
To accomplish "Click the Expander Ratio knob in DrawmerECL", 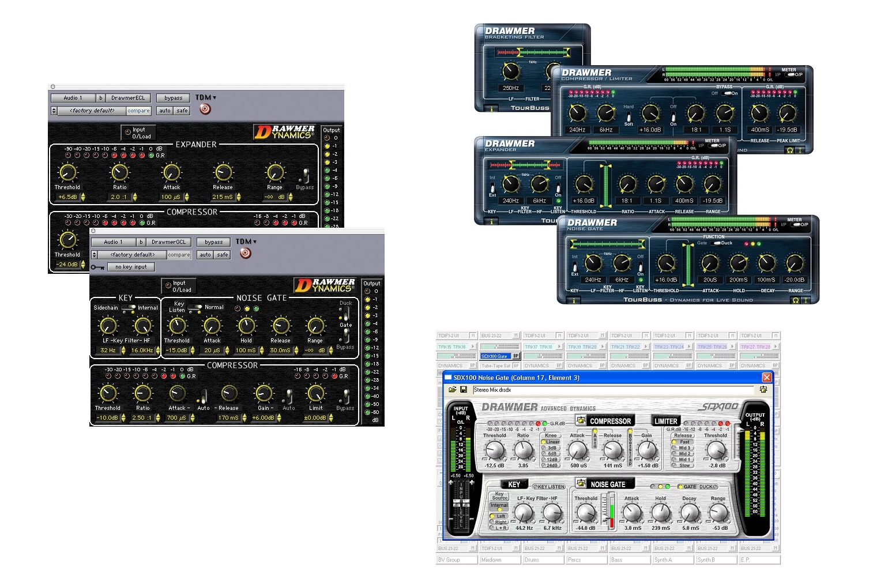I will [119, 172].
